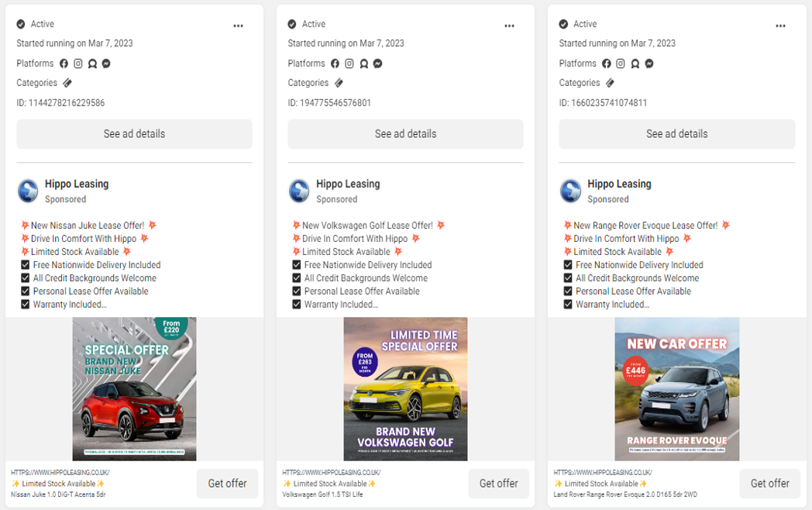Click the Categories tag icon on the Range Rover Evoque ad
Screen dimensions: 812x510
click(x=610, y=82)
